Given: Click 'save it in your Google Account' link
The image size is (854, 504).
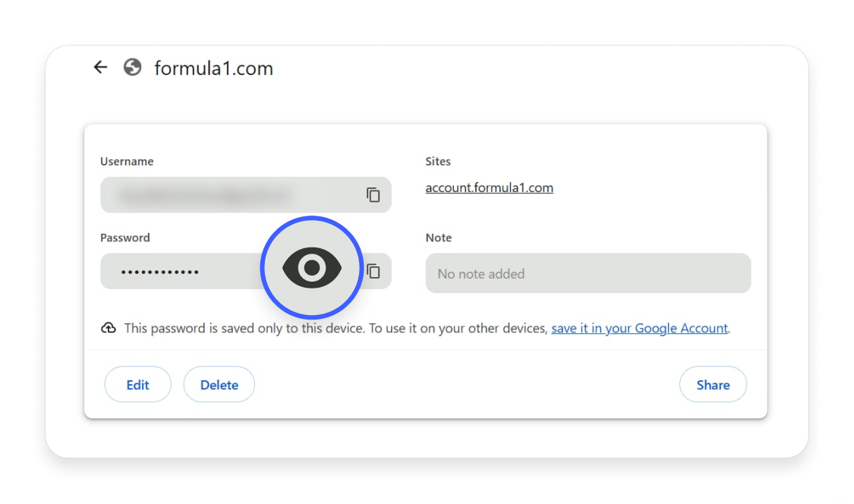Looking at the screenshot, I should [x=638, y=328].
